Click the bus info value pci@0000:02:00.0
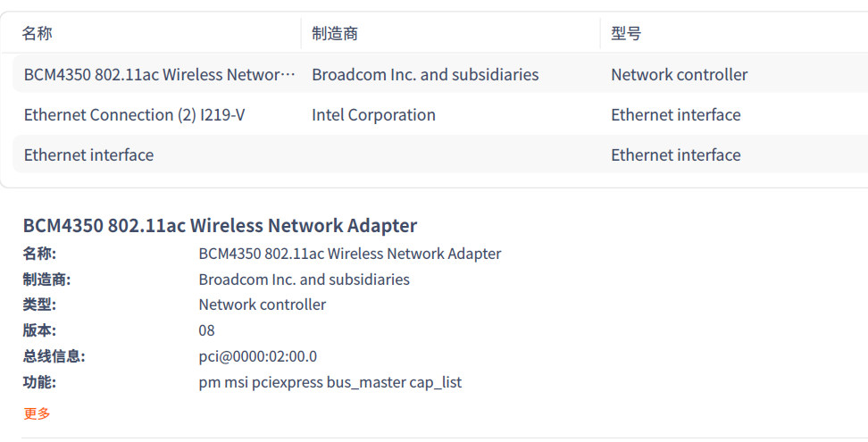Viewport: 868px width, 442px height. [x=257, y=357]
